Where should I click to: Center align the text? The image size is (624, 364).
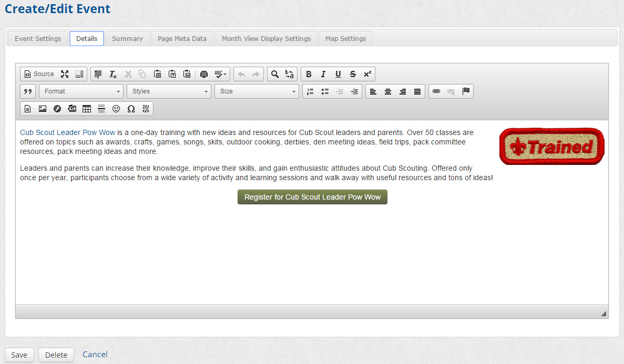tap(387, 91)
